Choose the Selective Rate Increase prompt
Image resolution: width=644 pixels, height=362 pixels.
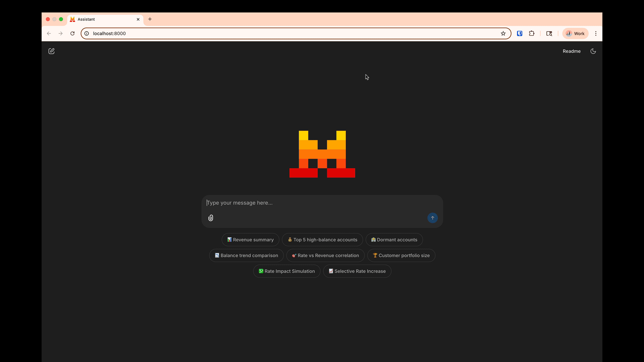357,271
